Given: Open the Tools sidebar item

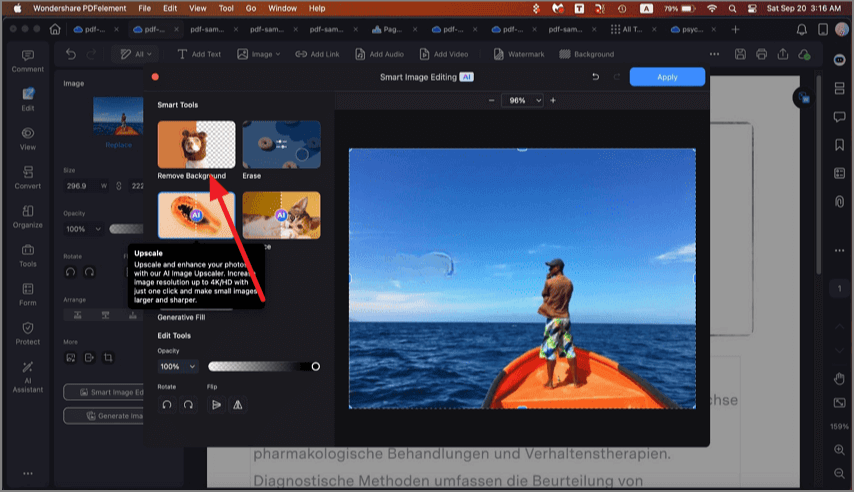Looking at the screenshot, I should (x=28, y=256).
